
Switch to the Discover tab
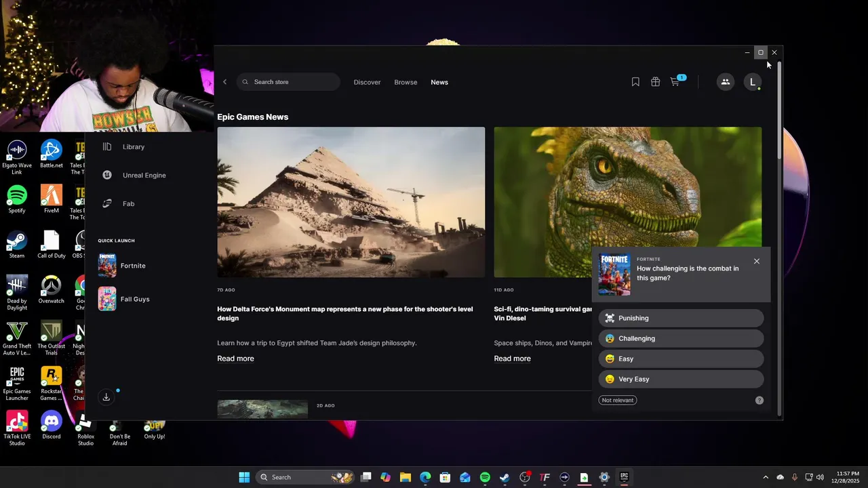[x=367, y=82]
